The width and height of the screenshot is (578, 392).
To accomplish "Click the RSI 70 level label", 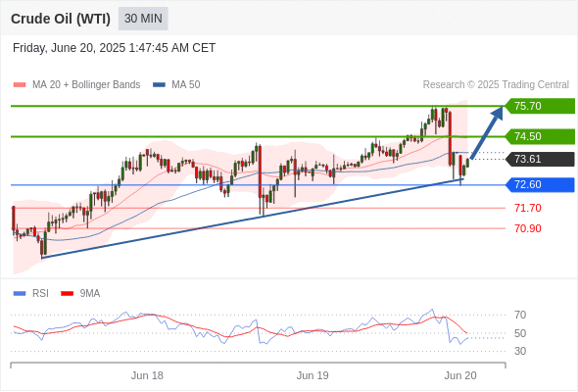I will (520, 315).
